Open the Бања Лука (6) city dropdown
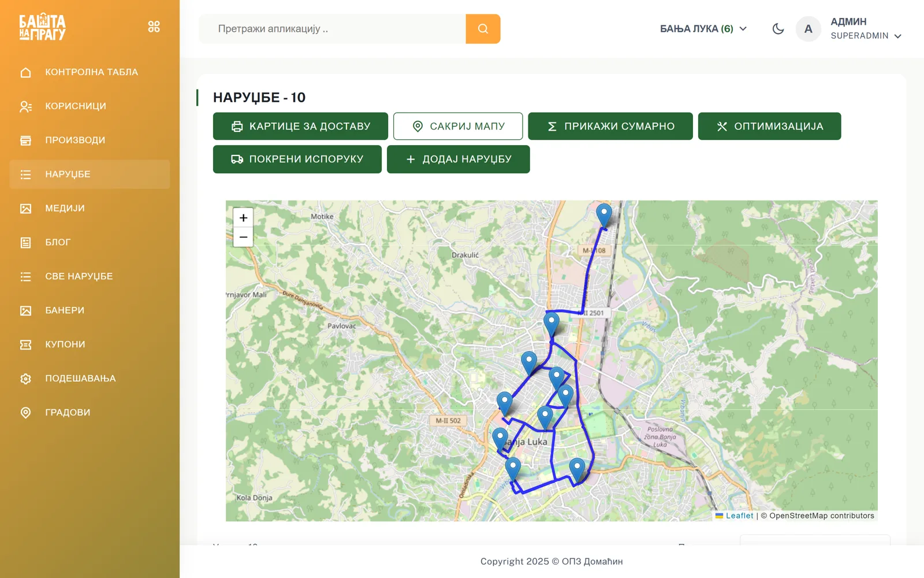The image size is (924, 578). [x=703, y=29]
